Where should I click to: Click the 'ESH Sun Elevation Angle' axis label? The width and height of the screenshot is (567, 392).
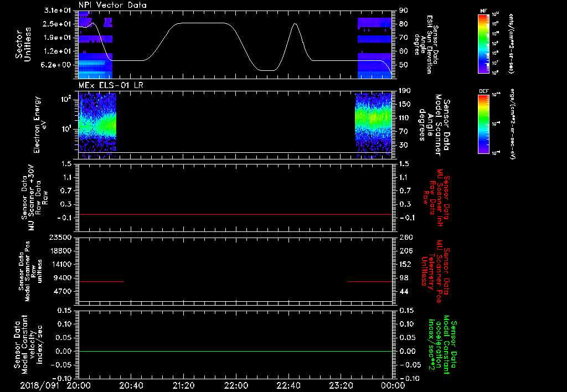(426, 44)
